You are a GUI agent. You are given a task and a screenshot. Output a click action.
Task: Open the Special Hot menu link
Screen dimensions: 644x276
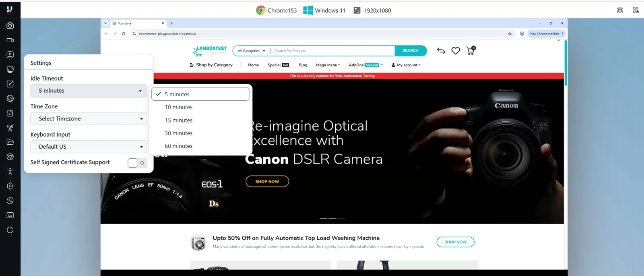tap(278, 65)
